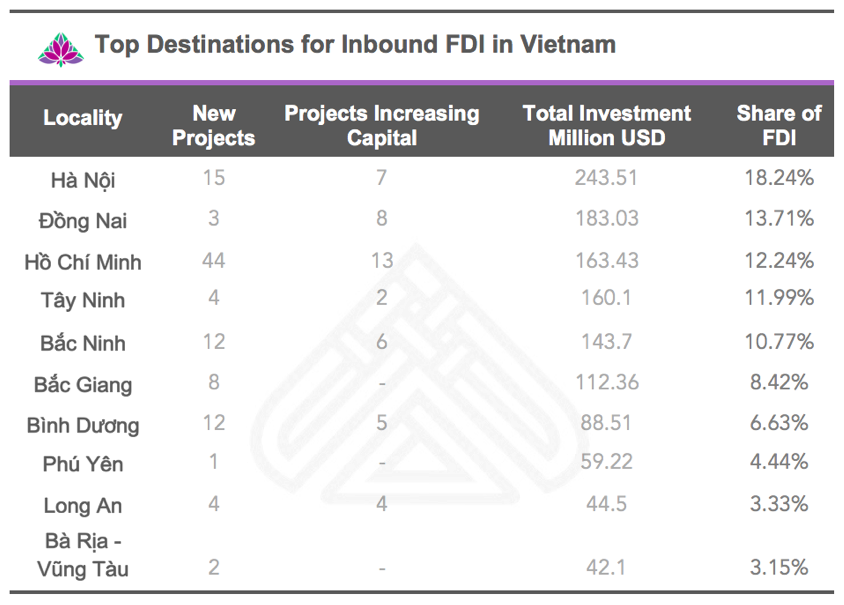Viewport: 844px width, 605px height.
Task: Click the title 'Top Destinations for Inbound FDI'
Action: [x=355, y=45]
